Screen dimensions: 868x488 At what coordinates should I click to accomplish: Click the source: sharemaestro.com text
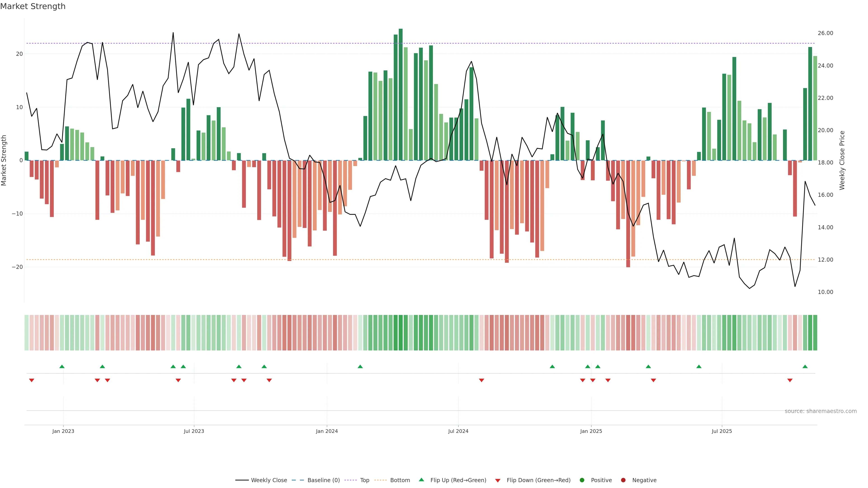821,411
